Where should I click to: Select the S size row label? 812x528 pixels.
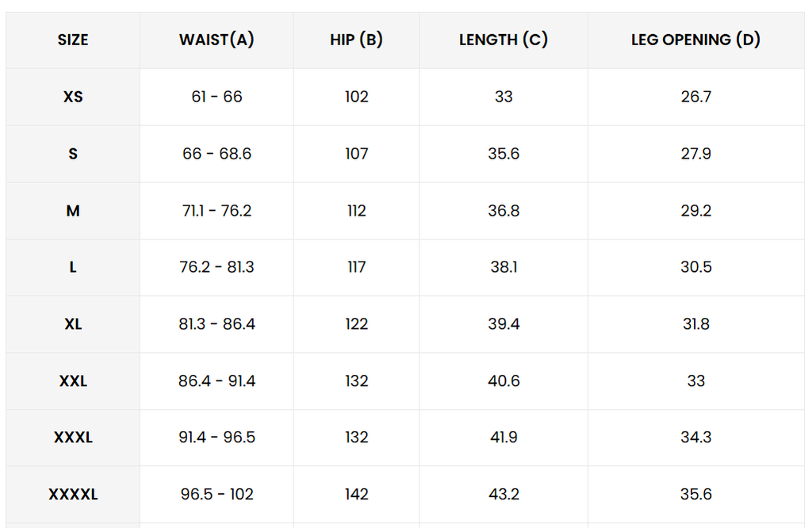pyautogui.click(x=73, y=154)
